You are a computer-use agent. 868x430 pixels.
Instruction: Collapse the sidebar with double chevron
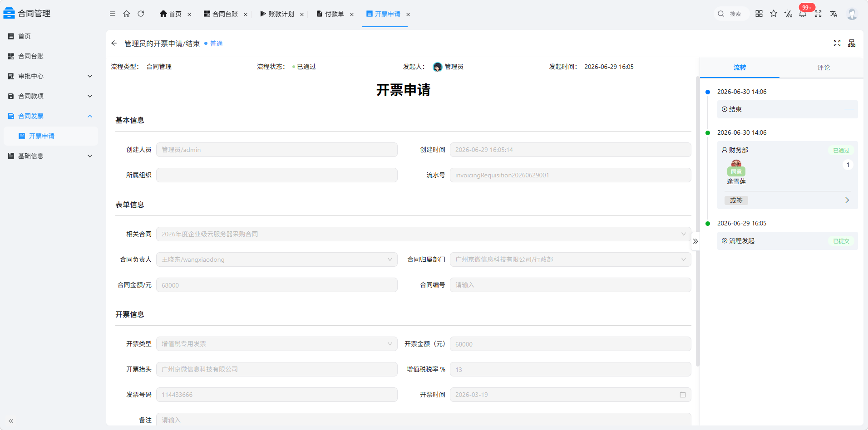click(x=11, y=421)
